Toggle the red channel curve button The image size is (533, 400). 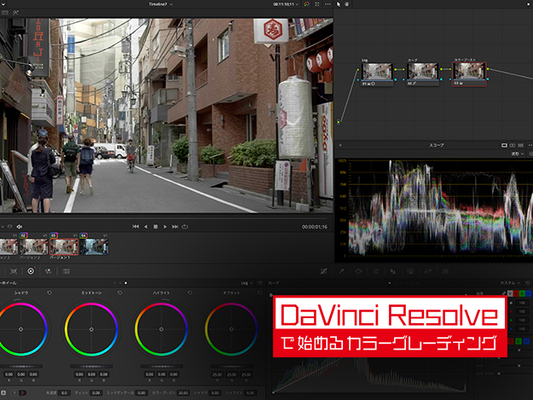(x=516, y=293)
